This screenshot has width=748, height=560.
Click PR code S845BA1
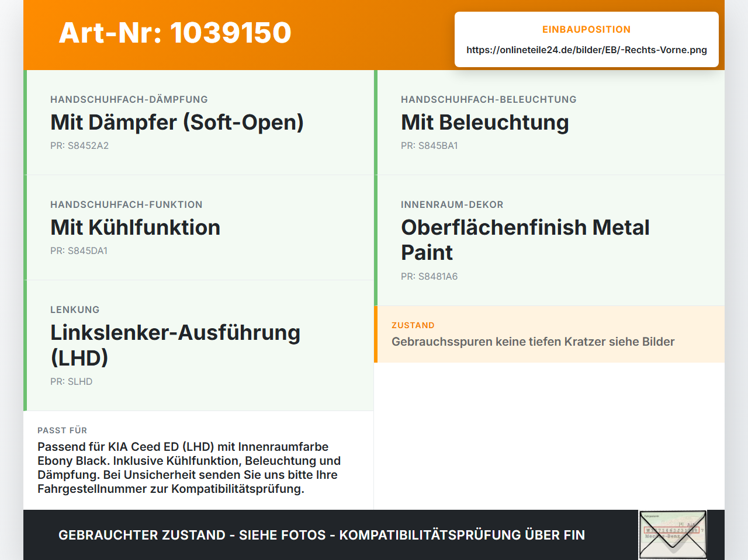pyautogui.click(x=430, y=145)
